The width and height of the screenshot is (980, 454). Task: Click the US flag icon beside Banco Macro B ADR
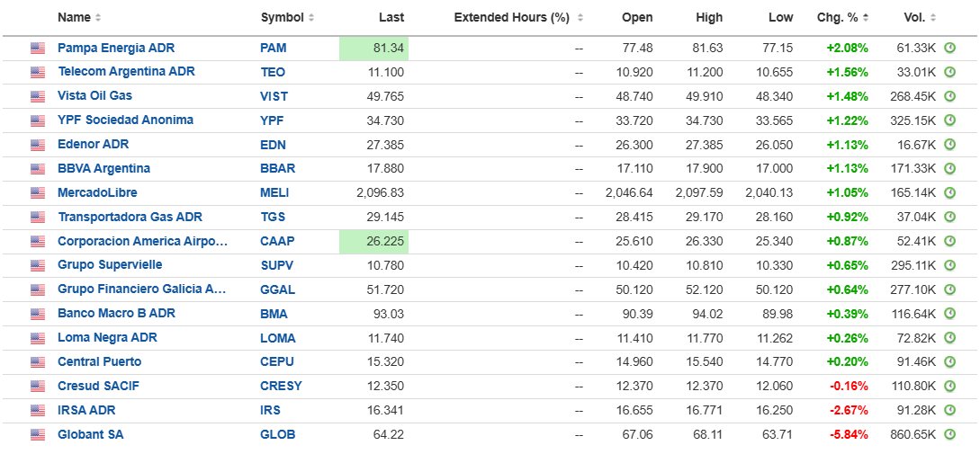[38, 314]
